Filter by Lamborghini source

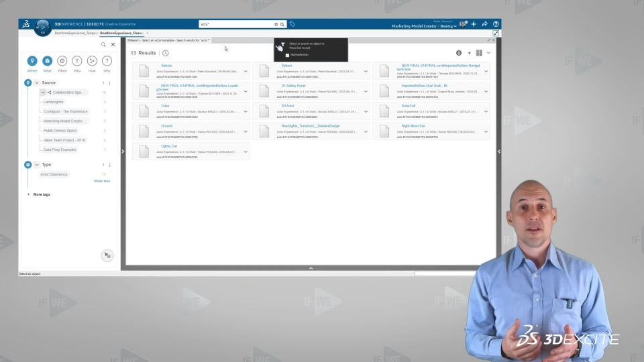(54, 102)
